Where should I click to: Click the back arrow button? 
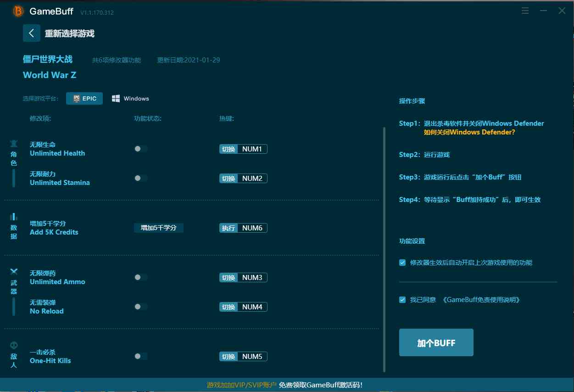pos(31,33)
